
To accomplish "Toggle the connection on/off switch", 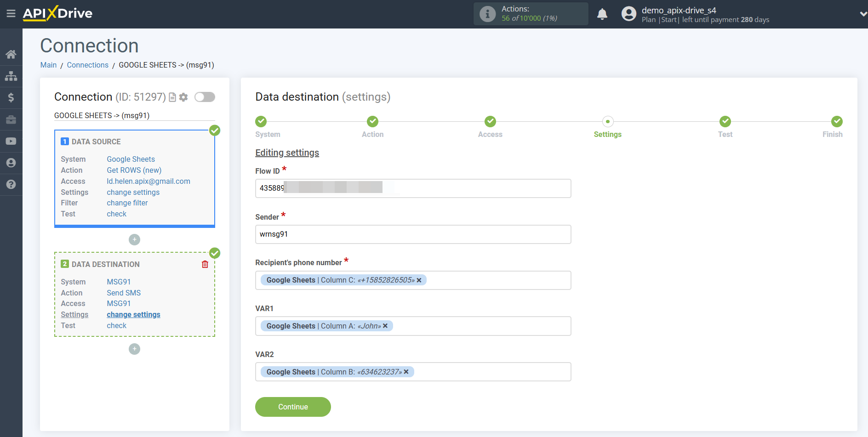I will 205,97.
